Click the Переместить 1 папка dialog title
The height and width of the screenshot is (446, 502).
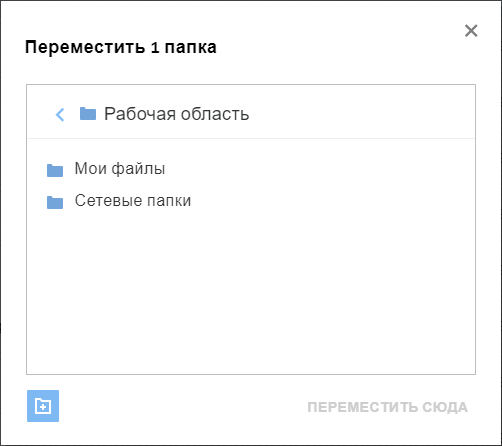(x=121, y=47)
